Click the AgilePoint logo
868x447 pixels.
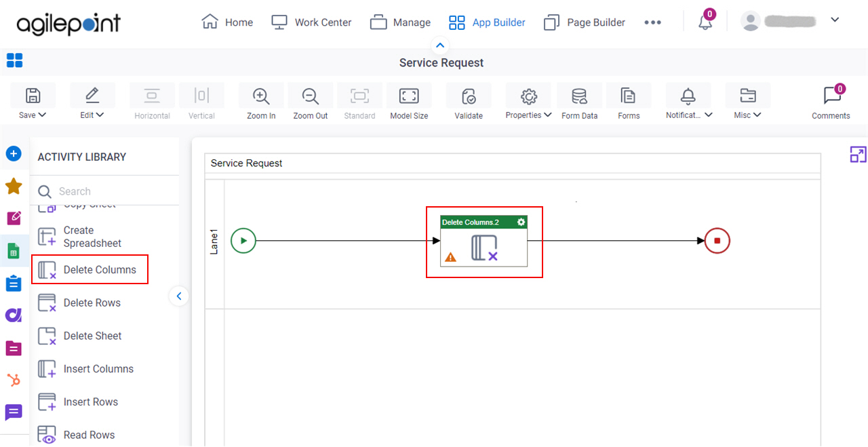tap(68, 24)
